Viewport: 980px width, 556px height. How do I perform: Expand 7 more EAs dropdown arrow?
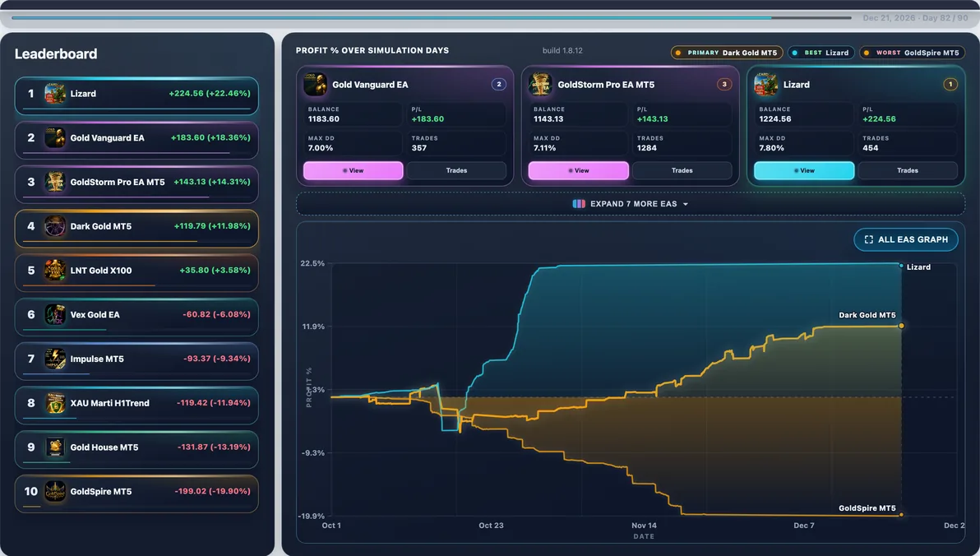click(x=686, y=205)
